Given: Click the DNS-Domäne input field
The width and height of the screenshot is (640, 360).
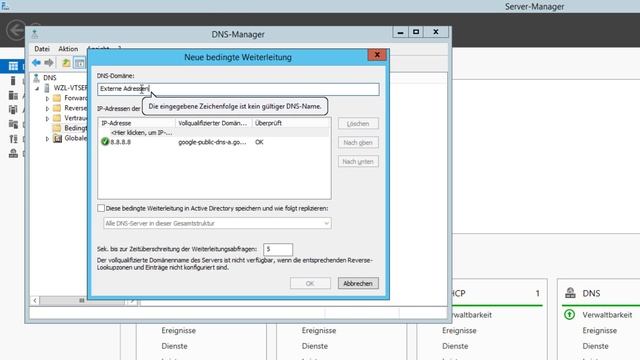Looking at the screenshot, I should [x=238, y=89].
